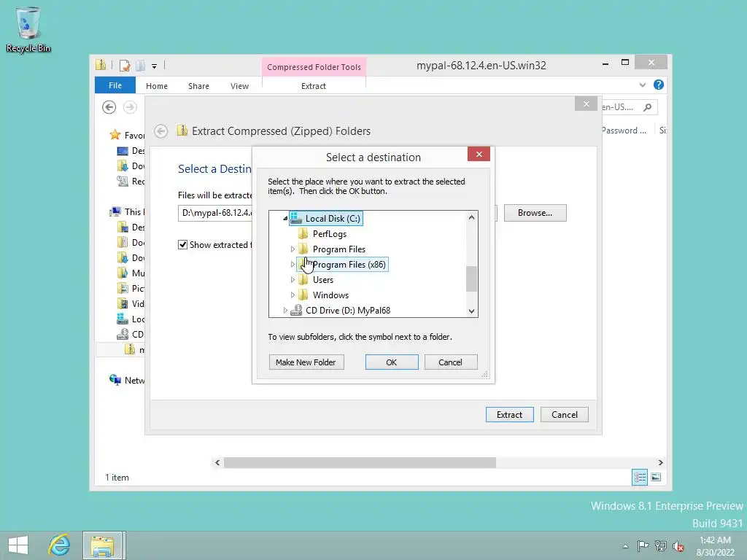Viewport: 747px width, 560px height.
Task: Select PerfLogs folder in tree
Action: (x=330, y=234)
